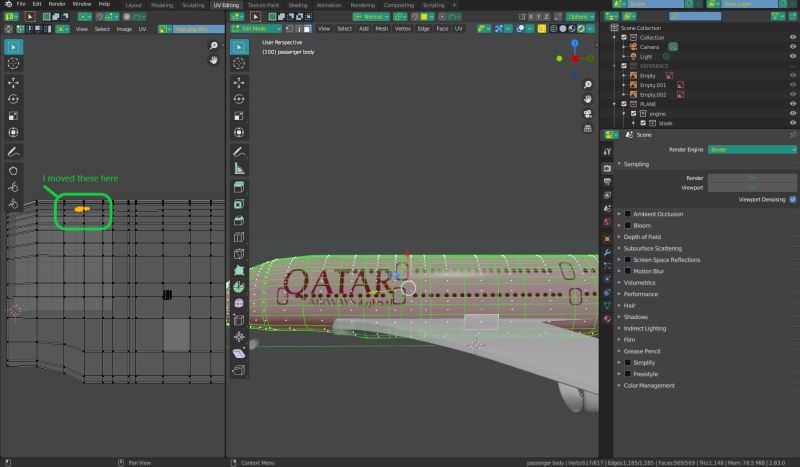800x467 pixels.
Task: Open the Mesh menu in 3D viewport
Action: [382, 29]
